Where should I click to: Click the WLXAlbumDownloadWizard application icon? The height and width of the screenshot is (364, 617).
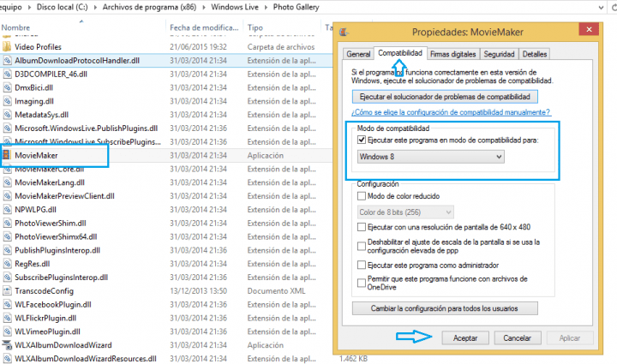click(x=7, y=345)
